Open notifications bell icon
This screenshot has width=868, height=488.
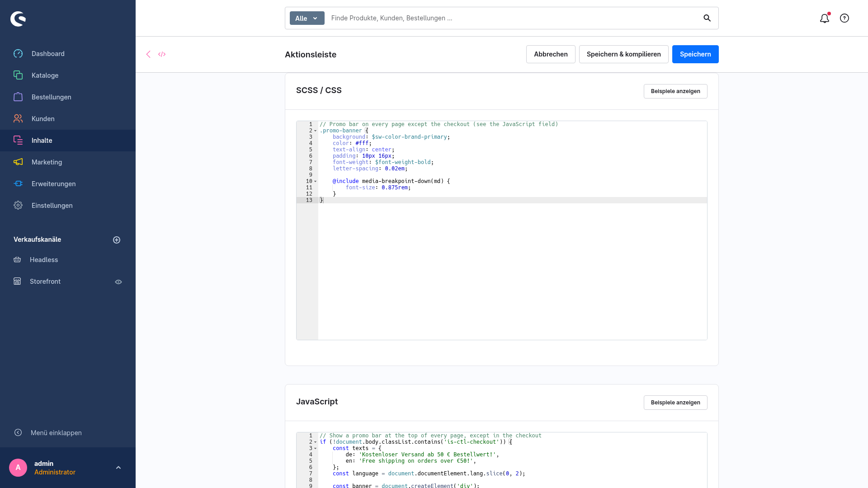pos(825,18)
